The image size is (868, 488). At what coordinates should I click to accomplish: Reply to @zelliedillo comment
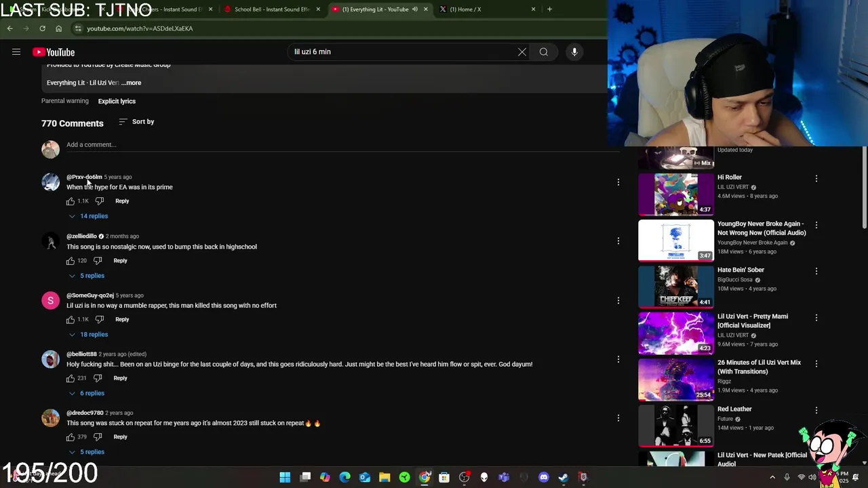[x=120, y=260]
